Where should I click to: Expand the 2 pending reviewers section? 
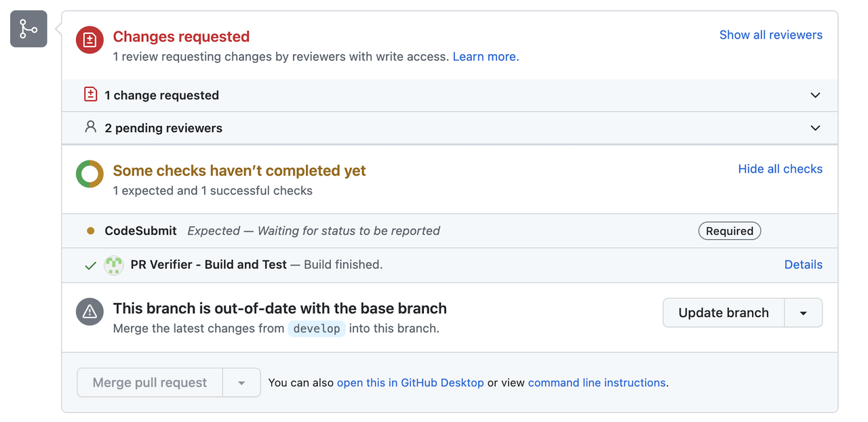[815, 128]
